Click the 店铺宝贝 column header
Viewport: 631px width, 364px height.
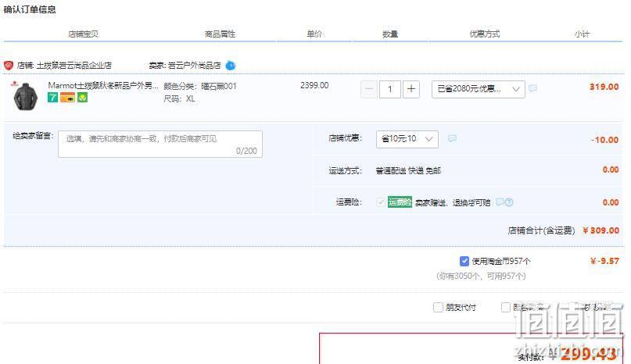click(x=84, y=34)
